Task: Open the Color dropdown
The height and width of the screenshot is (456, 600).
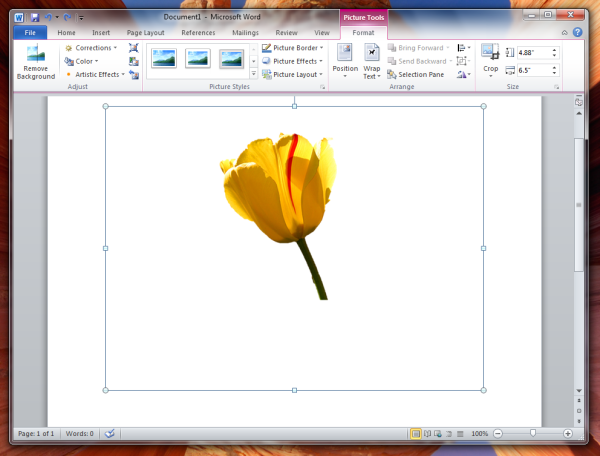Action: (82, 61)
